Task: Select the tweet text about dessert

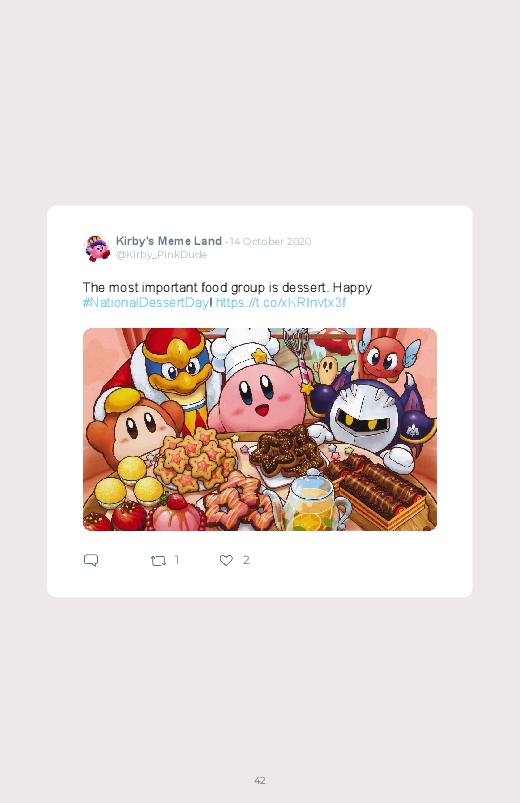Action: tap(227, 294)
